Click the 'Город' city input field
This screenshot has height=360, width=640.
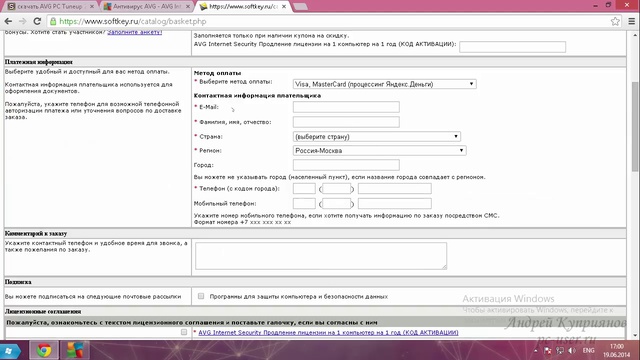point(346,165)
